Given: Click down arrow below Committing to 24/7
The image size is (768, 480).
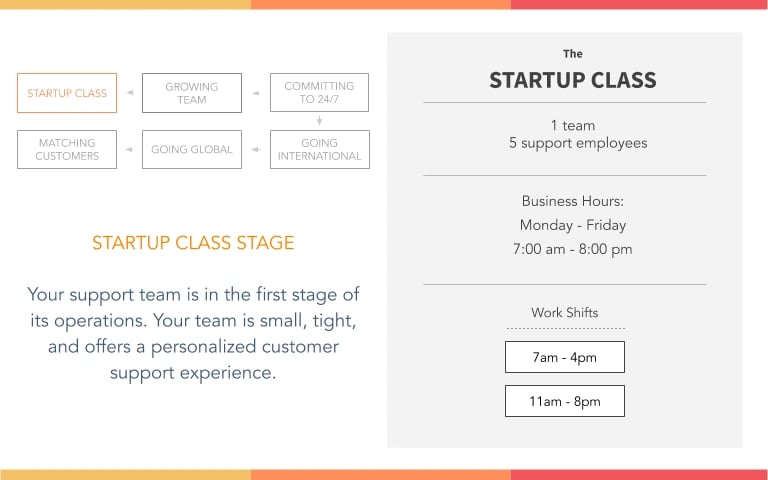Looking at the screenshot, I should [x=320, y=121].
